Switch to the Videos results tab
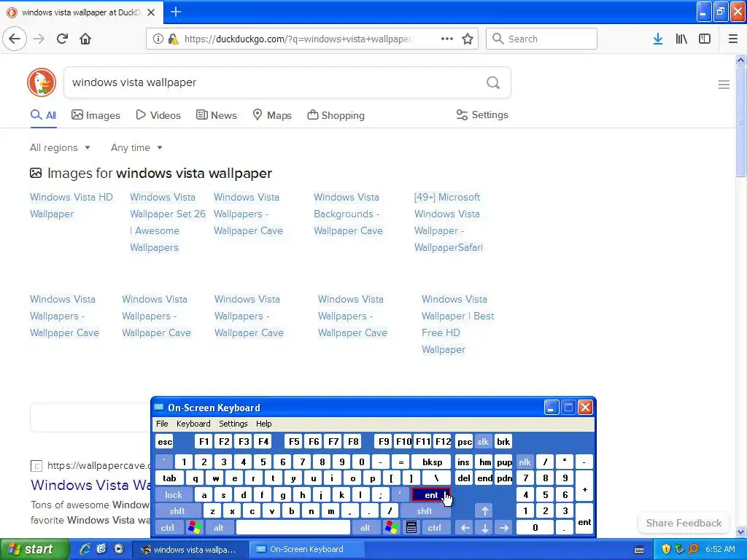 pyautogui.click(x=158, y=115)
